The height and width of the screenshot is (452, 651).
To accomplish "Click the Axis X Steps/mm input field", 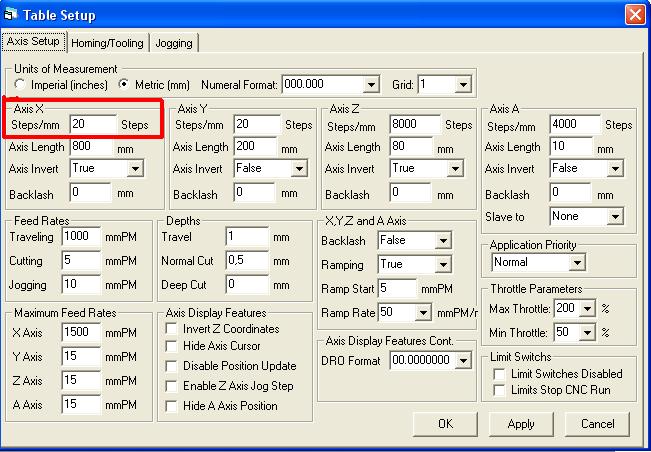I will (92, 125).
